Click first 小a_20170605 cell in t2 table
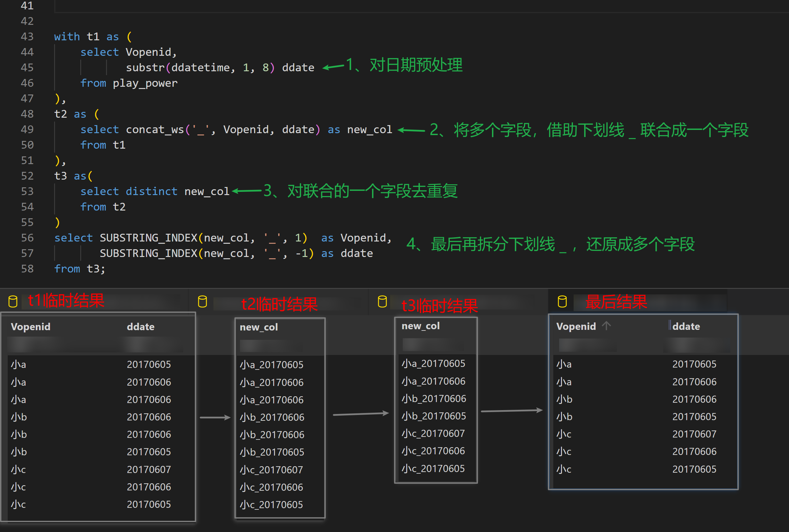Viewport: 789px width, 532px height. pos(271,365)
